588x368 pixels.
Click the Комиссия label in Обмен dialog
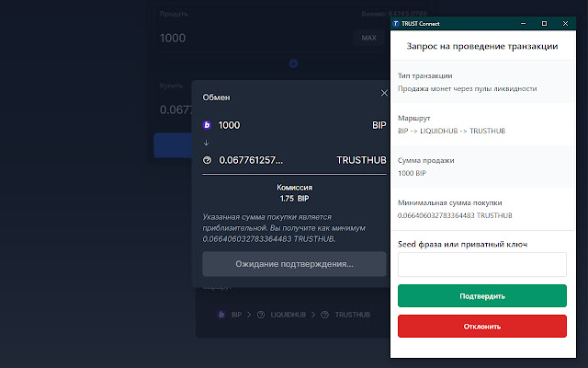(x=294, y=188)
